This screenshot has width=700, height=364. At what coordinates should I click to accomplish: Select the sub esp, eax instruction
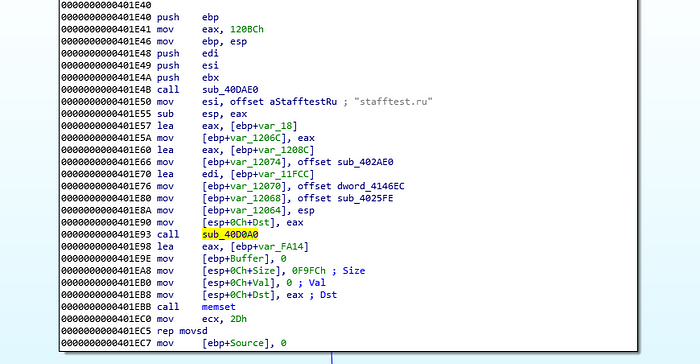[202, 114]
